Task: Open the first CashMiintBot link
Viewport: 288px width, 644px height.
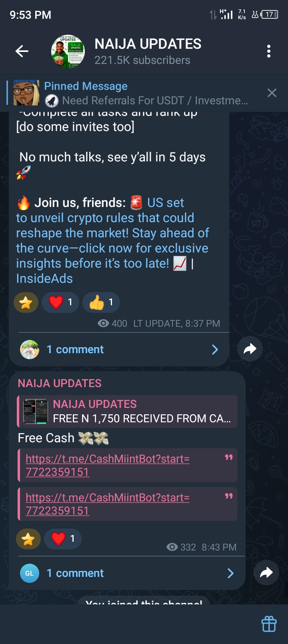Action: click(108, 465)
